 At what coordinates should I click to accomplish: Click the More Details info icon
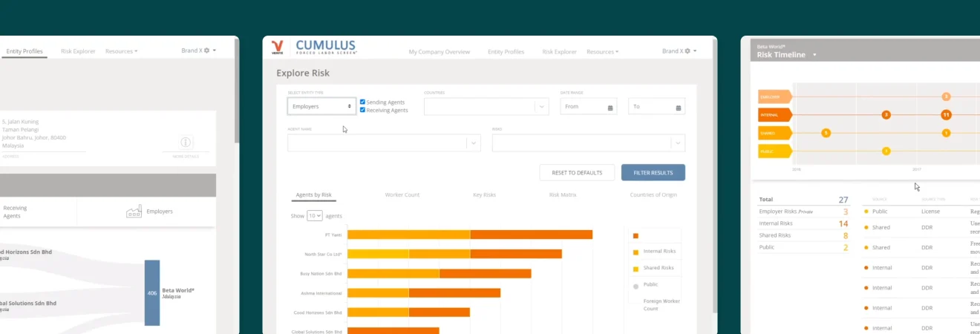(186, 142)
